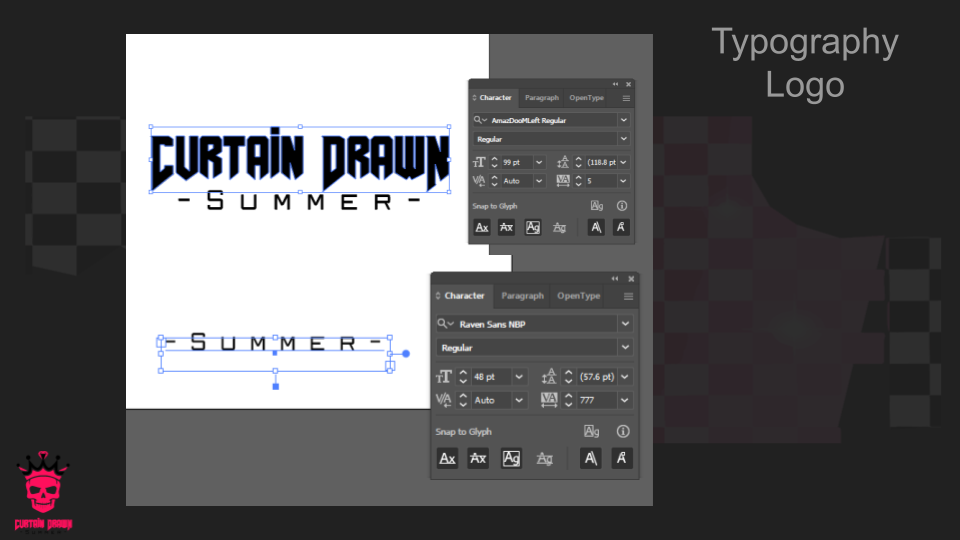Image resolution: width=960 pixels, height=540 pixels.
Task: Open OpenType tab in upper Character panel
Action: (x=586, y=98)
